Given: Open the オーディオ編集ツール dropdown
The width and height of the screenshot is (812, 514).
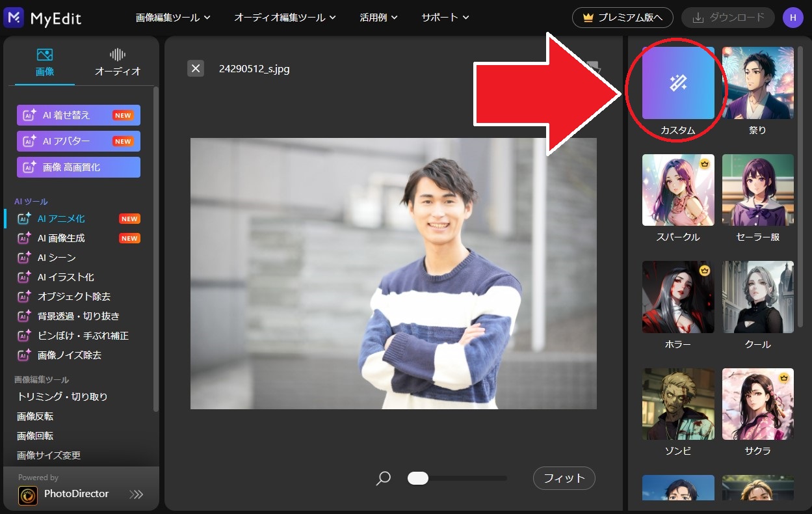Looking at the screenshot, I should coord(285,18).
